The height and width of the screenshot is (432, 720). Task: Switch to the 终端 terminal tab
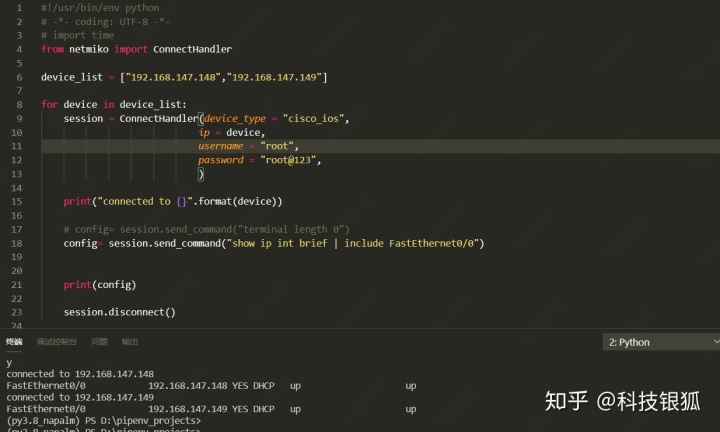(14, 342)
